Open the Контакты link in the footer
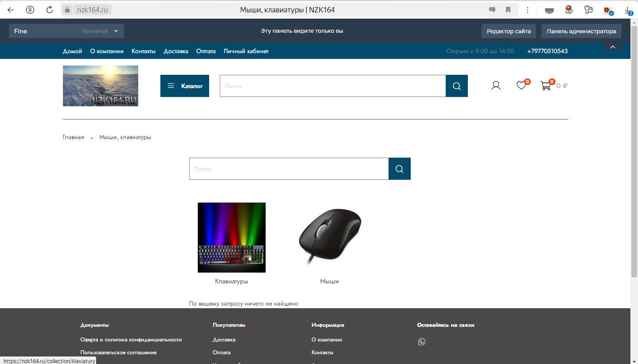The image size is (638, 364). tap(323, 352)
